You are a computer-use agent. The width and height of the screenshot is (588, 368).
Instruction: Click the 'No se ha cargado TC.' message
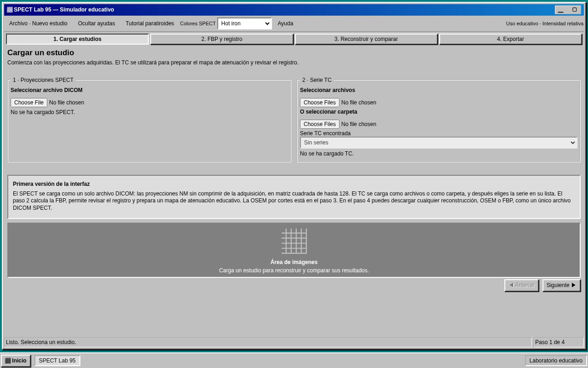point(327,154)
